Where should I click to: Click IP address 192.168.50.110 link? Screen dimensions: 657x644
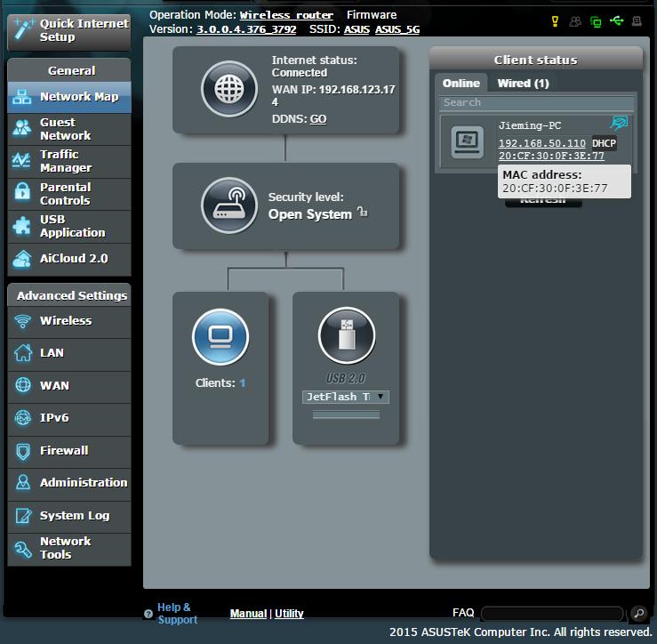pos(541,143)
